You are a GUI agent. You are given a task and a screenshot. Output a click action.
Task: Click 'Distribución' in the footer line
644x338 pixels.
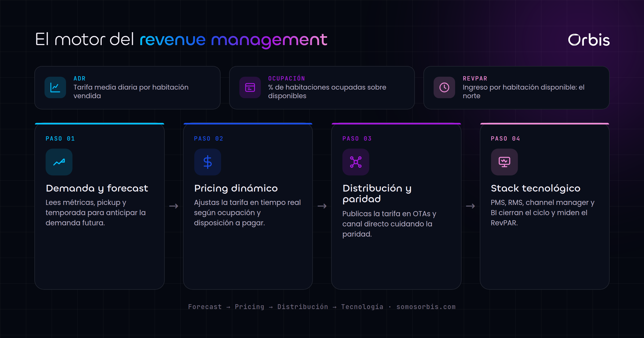click(x=303, y=307)
